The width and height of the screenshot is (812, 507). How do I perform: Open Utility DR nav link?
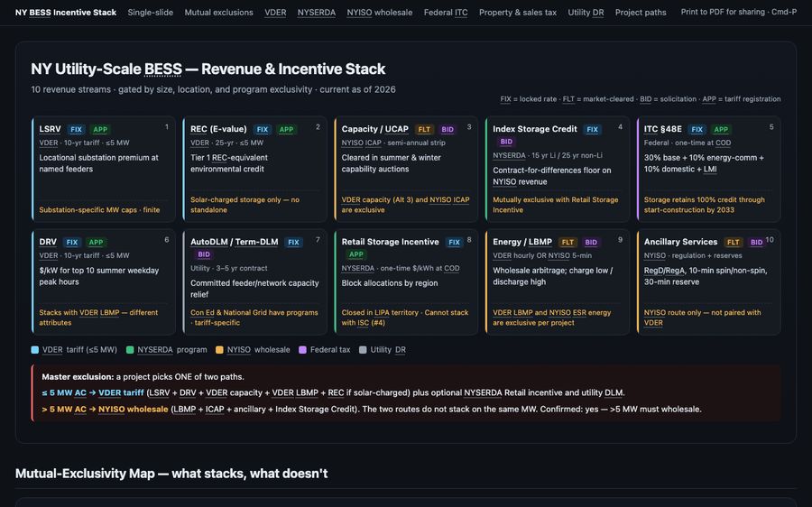tap(586, 13)
